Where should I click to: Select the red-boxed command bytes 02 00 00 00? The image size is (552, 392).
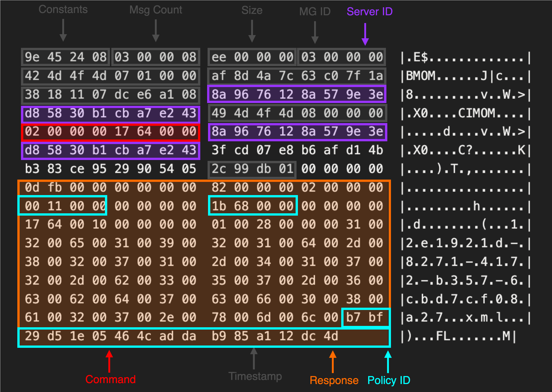[x=66, y=132]
